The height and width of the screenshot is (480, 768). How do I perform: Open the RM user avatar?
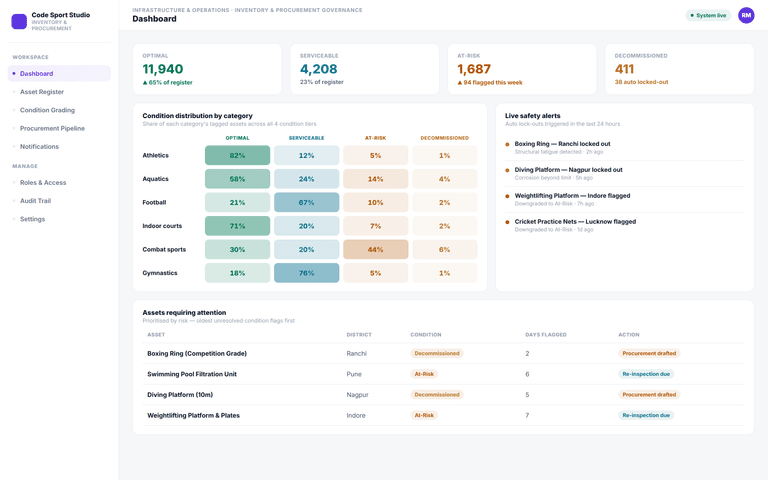[746, 15]
